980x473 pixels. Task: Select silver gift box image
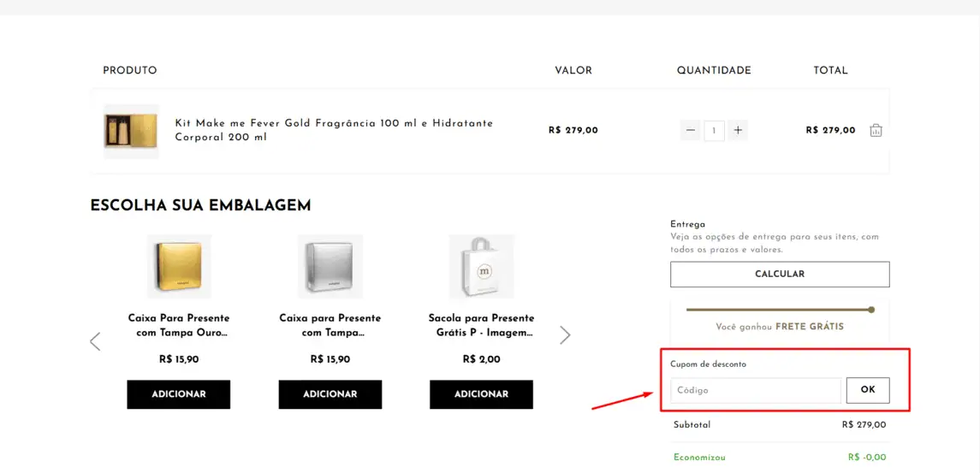(330, 266)
